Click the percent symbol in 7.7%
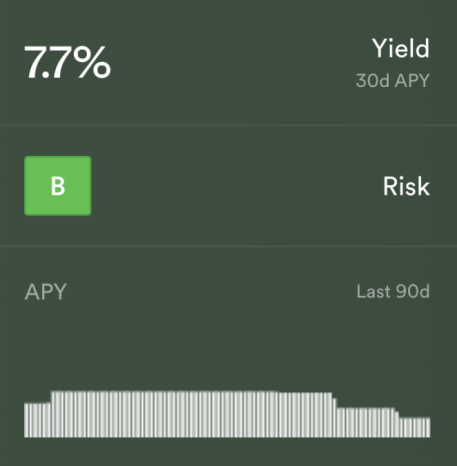This screenshot has height=466, width=457. coord(92,62)
